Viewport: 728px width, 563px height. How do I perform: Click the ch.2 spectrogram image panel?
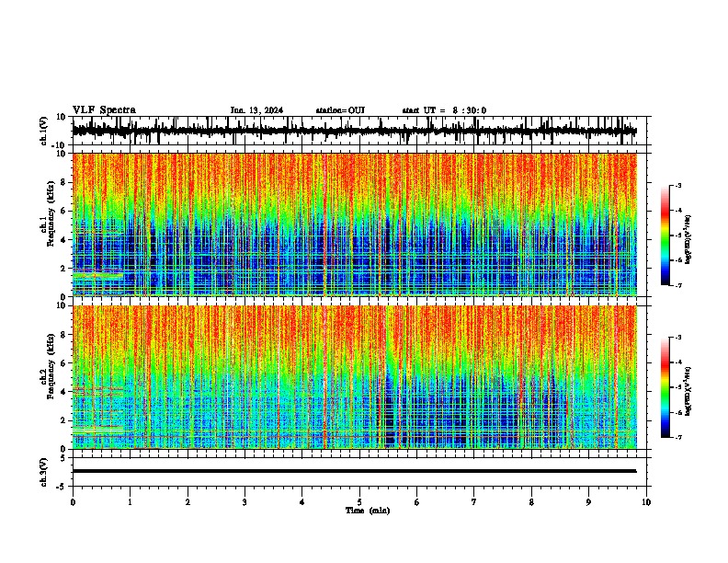coord(355,377)
